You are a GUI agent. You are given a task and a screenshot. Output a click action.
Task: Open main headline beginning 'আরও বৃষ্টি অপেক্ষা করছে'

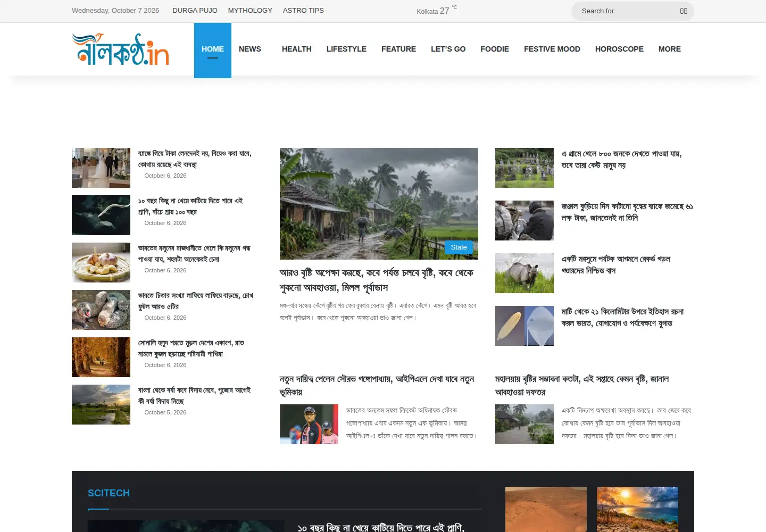pos(377,280)
